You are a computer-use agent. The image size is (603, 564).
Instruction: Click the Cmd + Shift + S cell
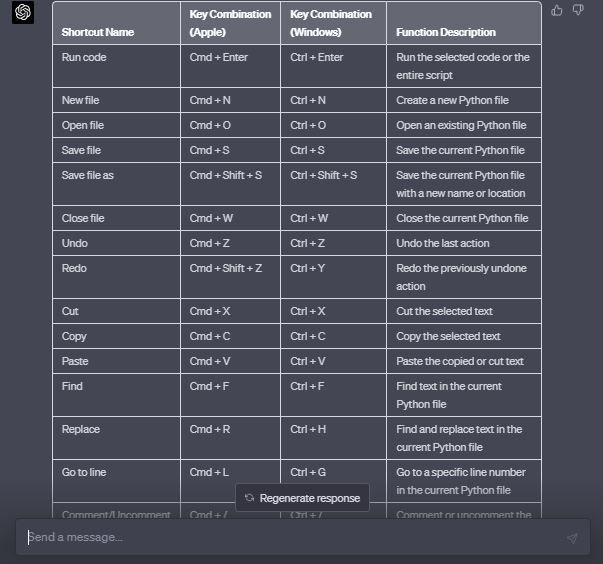[x=230, y=184]
